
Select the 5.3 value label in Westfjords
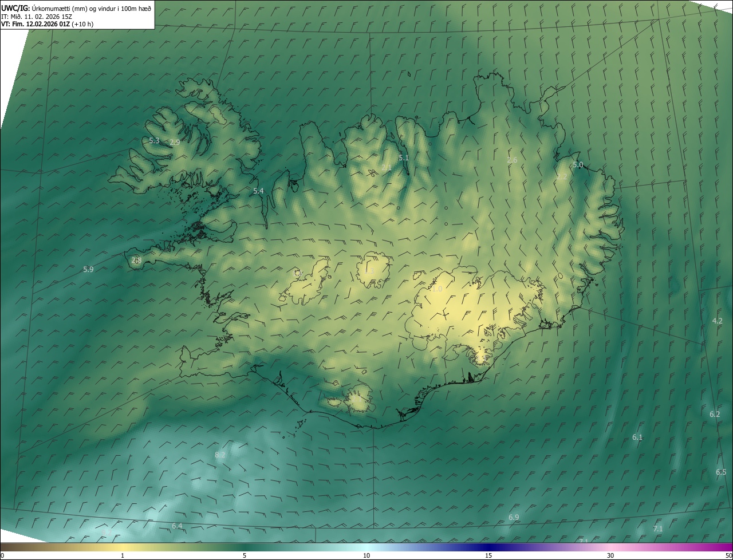click(154, 140)
